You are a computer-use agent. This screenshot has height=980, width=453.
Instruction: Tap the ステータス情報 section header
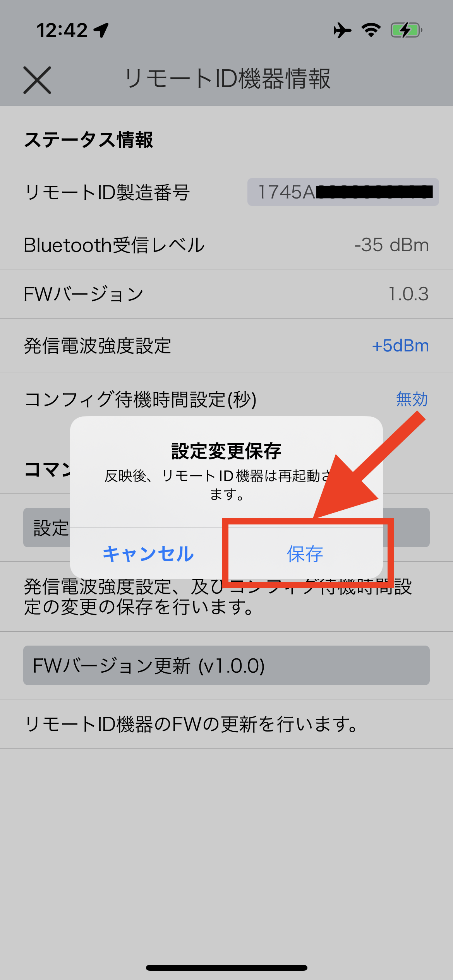(x=89, y=140)
